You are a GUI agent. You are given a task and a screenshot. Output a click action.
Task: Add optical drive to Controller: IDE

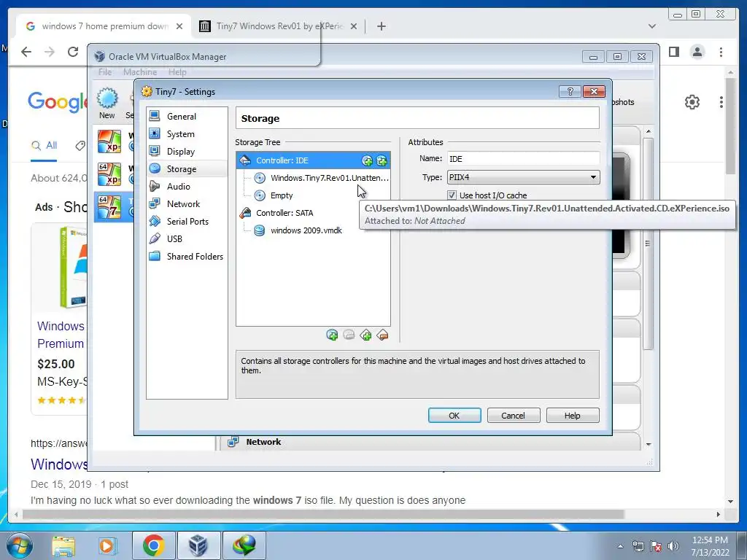tap(367, 160)
